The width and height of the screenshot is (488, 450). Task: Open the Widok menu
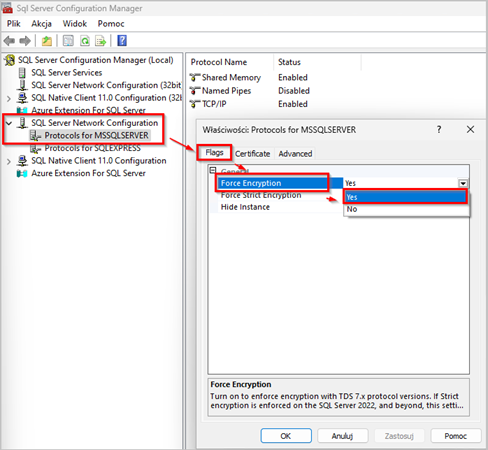(x=75, y=24)
